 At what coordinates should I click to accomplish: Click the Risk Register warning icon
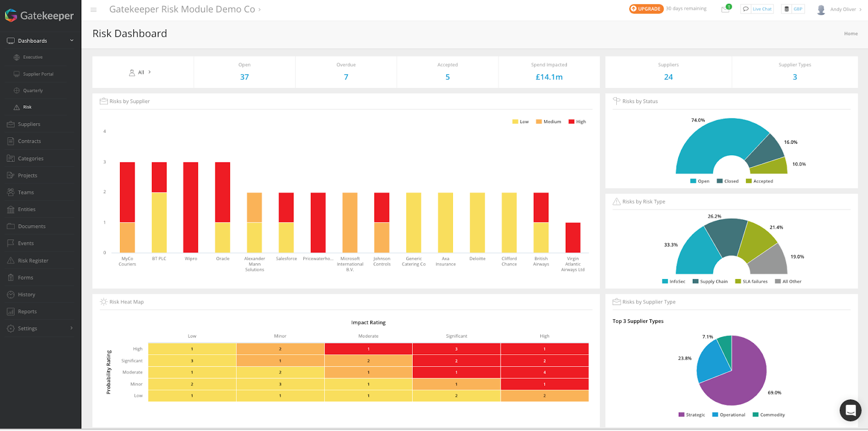(x=10, y=261)
